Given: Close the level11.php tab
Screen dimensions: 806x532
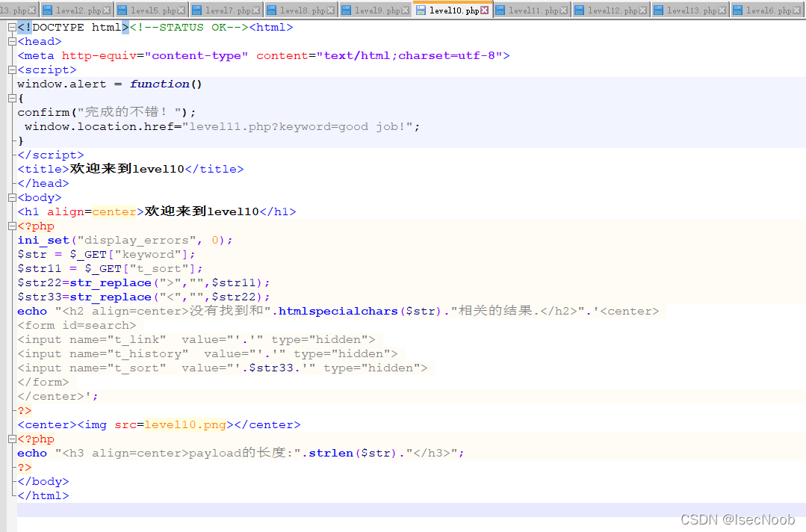Looking at the screenshot, I should pos(564,10).
